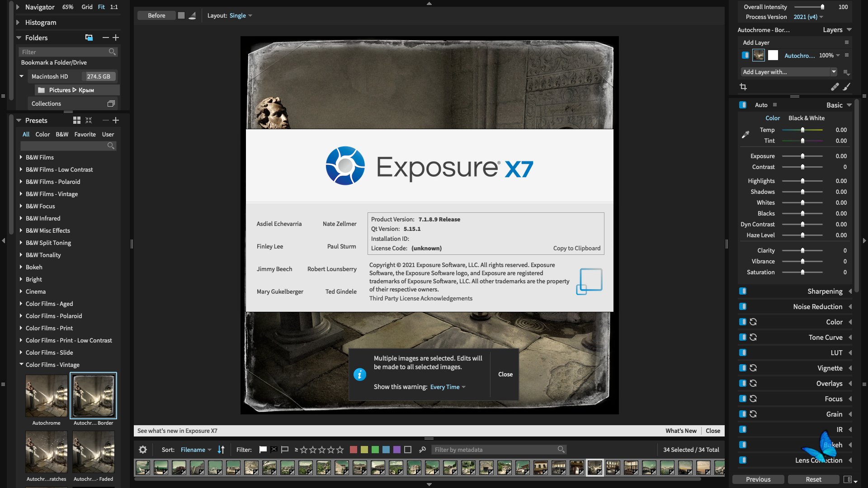
Task: Open filmstrip settings gear icon
Action: coord(143,450)
